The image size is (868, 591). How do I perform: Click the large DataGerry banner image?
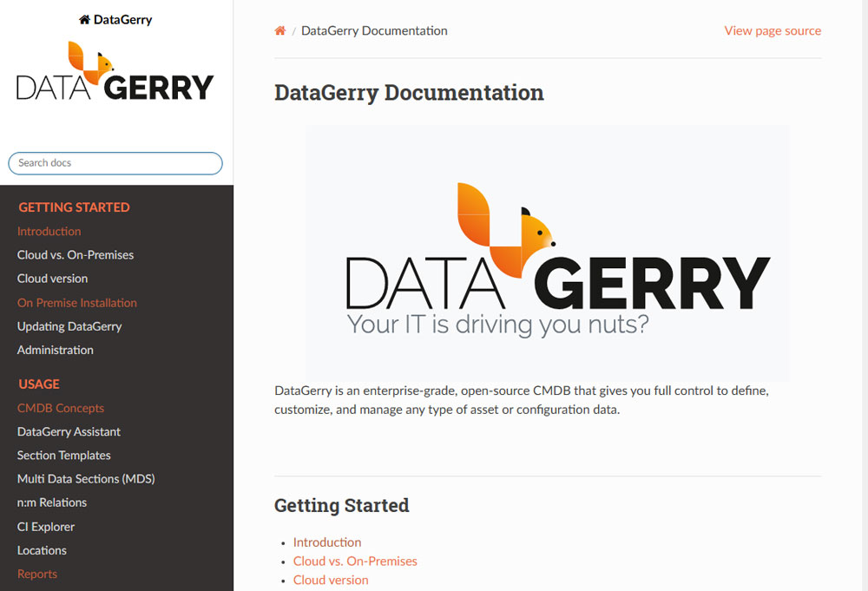[x=548, y=253]
